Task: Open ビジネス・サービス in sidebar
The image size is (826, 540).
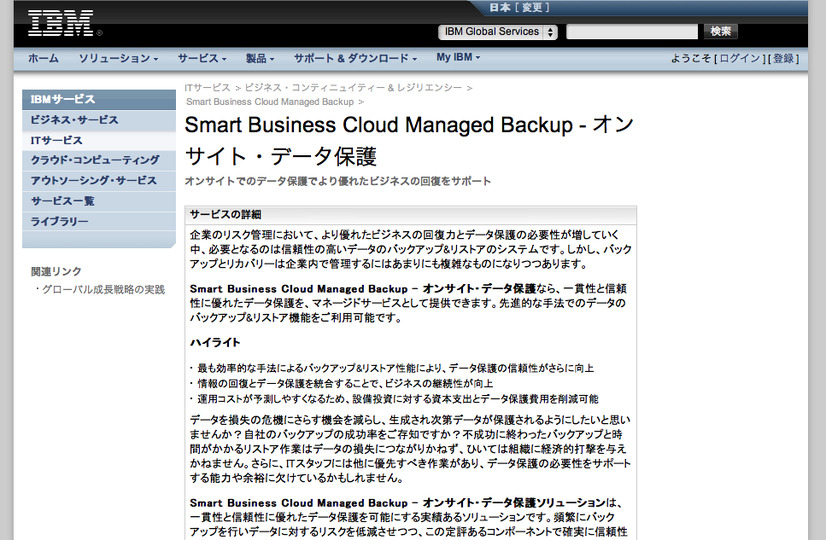Action: [x=99, y=120]
